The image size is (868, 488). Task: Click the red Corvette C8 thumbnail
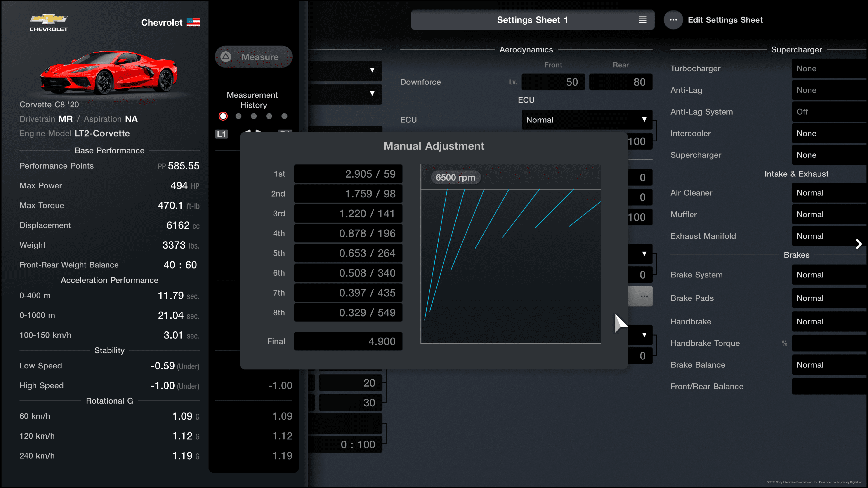click(x=109, y=72)
